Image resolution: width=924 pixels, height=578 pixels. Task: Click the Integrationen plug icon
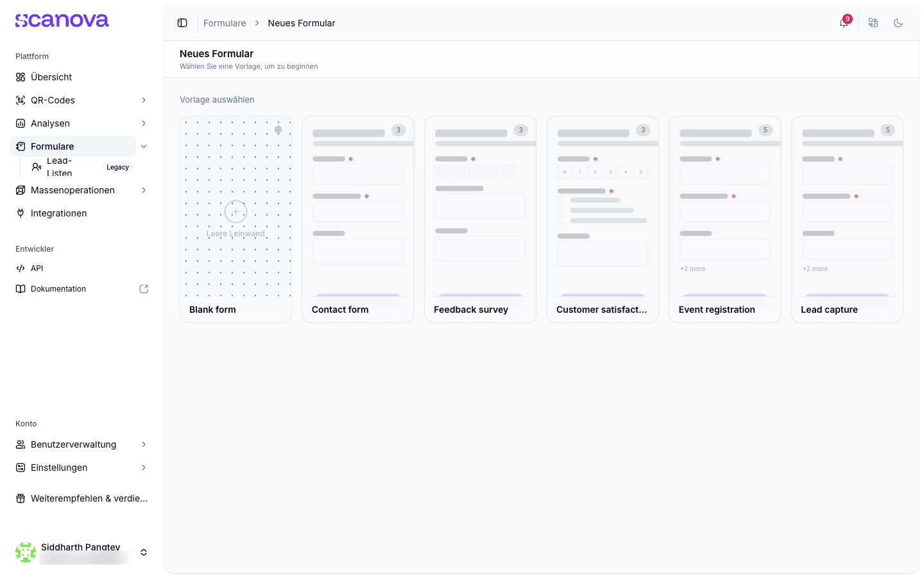click(x=21, y=213)
